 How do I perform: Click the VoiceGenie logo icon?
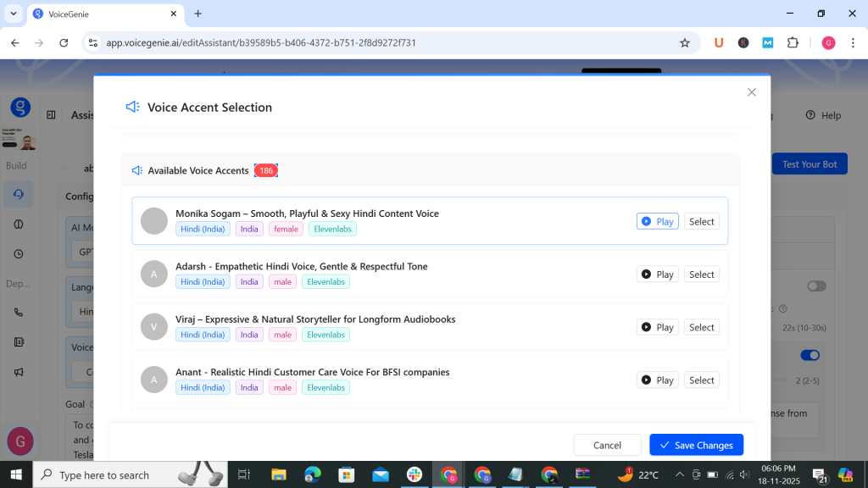point(20,108)
